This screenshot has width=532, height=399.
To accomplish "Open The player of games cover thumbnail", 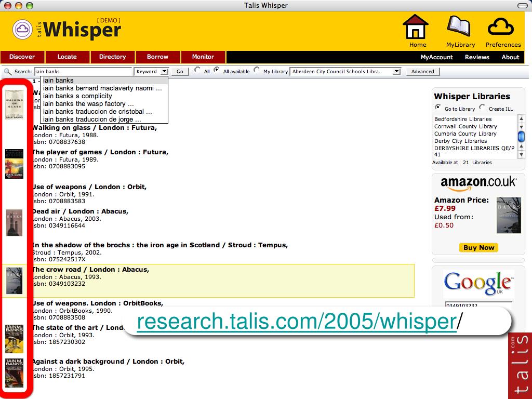I will [x=14, y=164].
